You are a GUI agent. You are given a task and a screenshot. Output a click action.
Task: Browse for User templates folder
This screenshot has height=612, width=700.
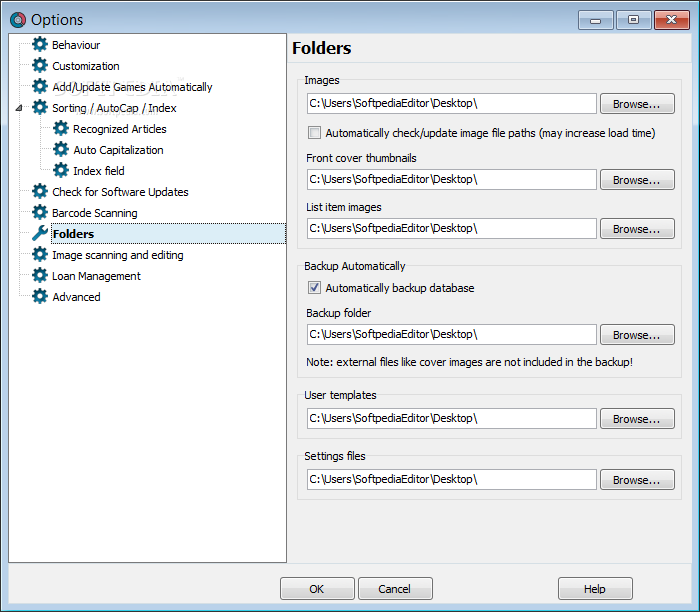pyautogui.click(x=637, y=418)
